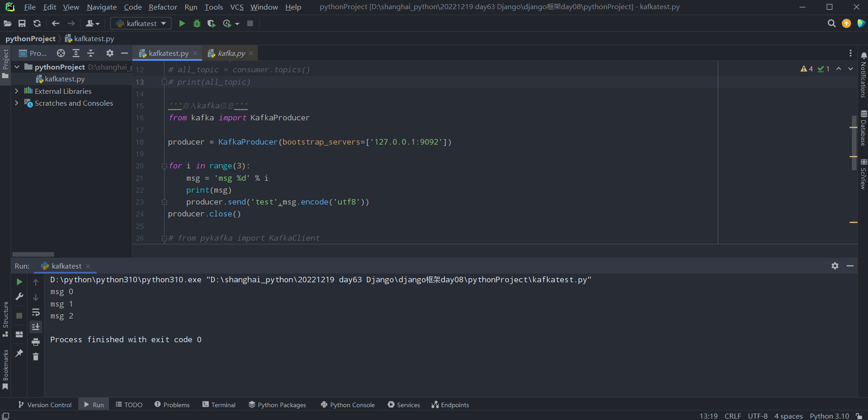This screenshot has height=420, width=868.
Task: Open Database side tool window
Action: 863,128
